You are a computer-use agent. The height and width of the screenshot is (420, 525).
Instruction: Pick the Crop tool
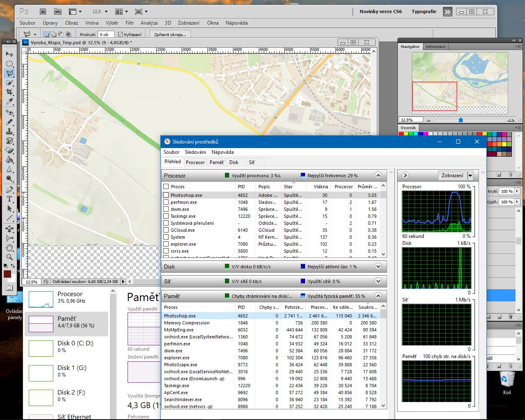coord(9,92)
